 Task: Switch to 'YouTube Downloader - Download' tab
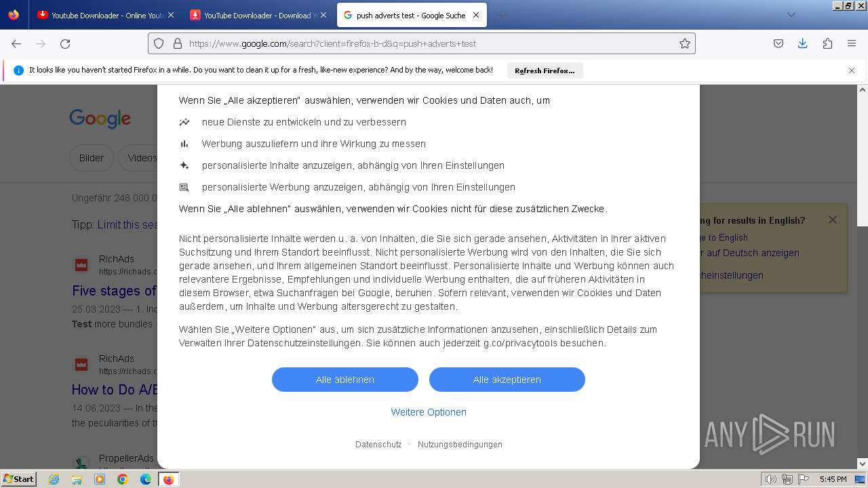[x=259, y=15]
